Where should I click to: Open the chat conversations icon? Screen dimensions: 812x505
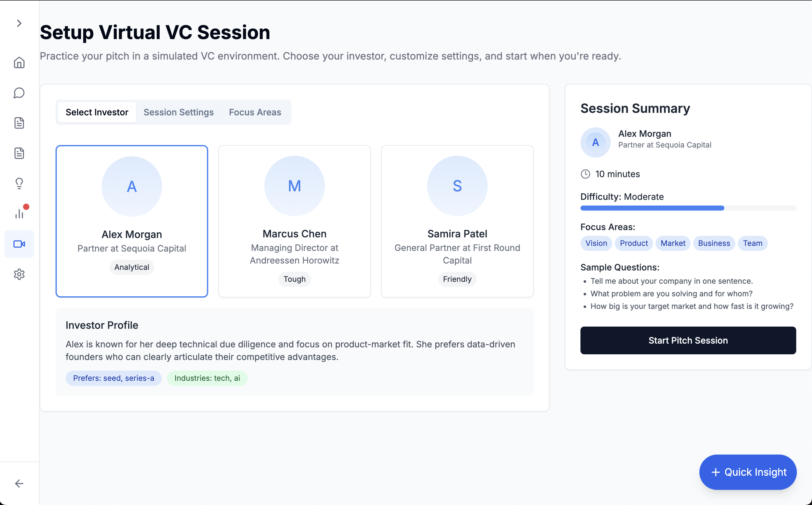tap(19, 93)
